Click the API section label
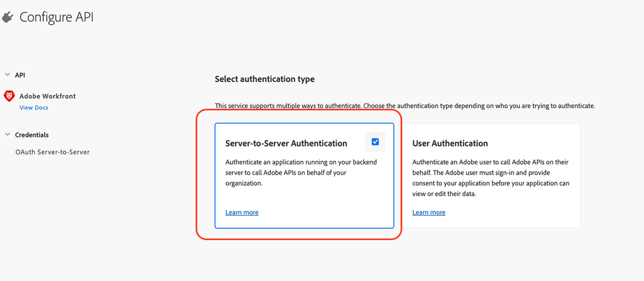This screenshot has width=644, height=281. pyautogui.click(x=20, y=75)
